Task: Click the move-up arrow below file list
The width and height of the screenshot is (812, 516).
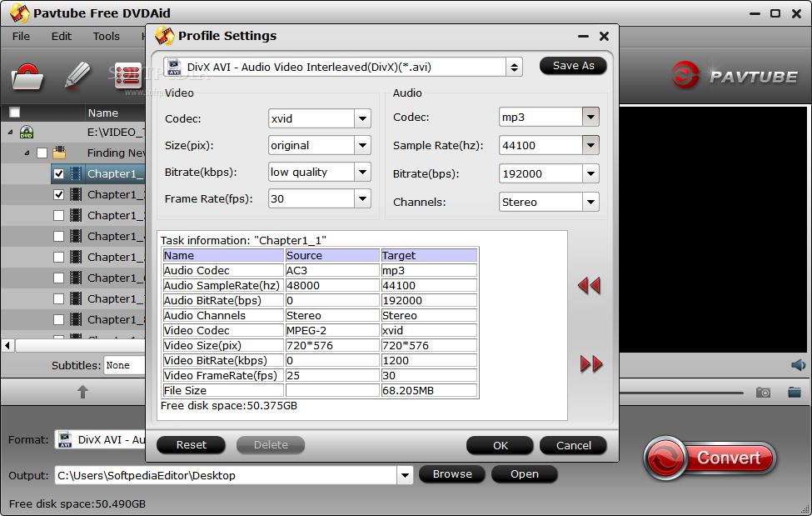Action: coord(82,392)
